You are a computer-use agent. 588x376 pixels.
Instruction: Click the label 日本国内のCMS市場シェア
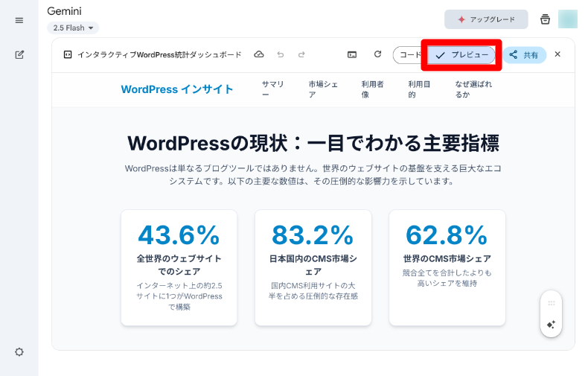point(313,265)
